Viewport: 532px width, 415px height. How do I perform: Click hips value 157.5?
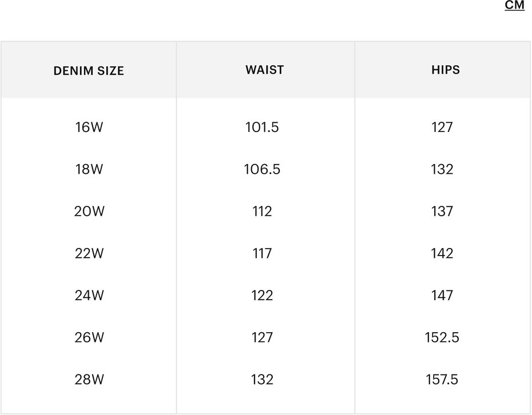click(x=442, y=380)
